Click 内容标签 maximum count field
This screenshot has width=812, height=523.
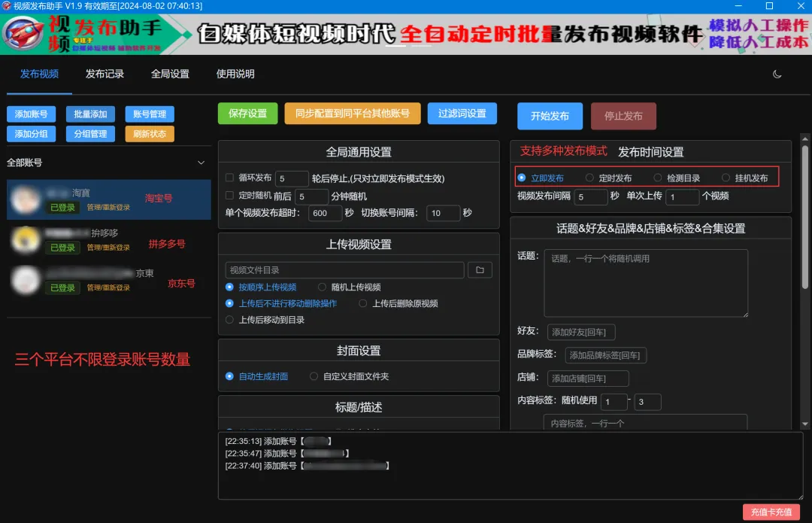(x=647, y=402)
